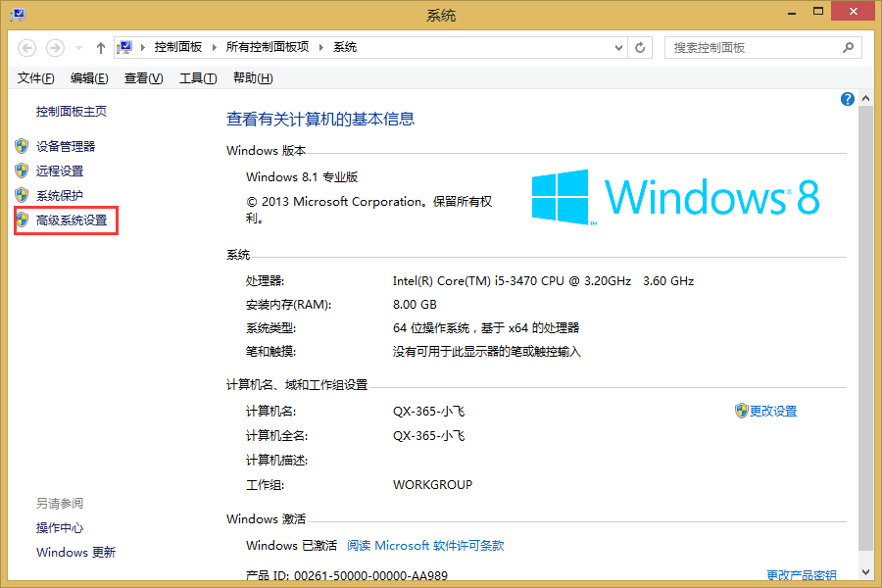Close the 系统 window
Viewport: 882px width, 588px height.
(x=854, y=12)
